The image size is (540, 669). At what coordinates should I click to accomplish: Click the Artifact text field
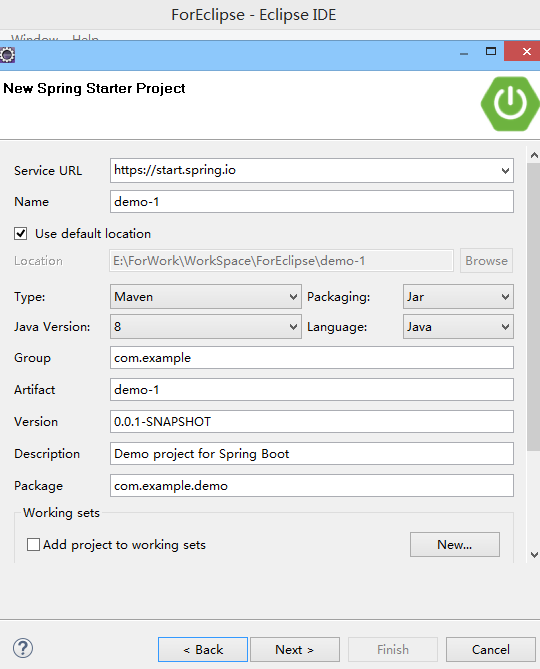click(x=312, y=390)
